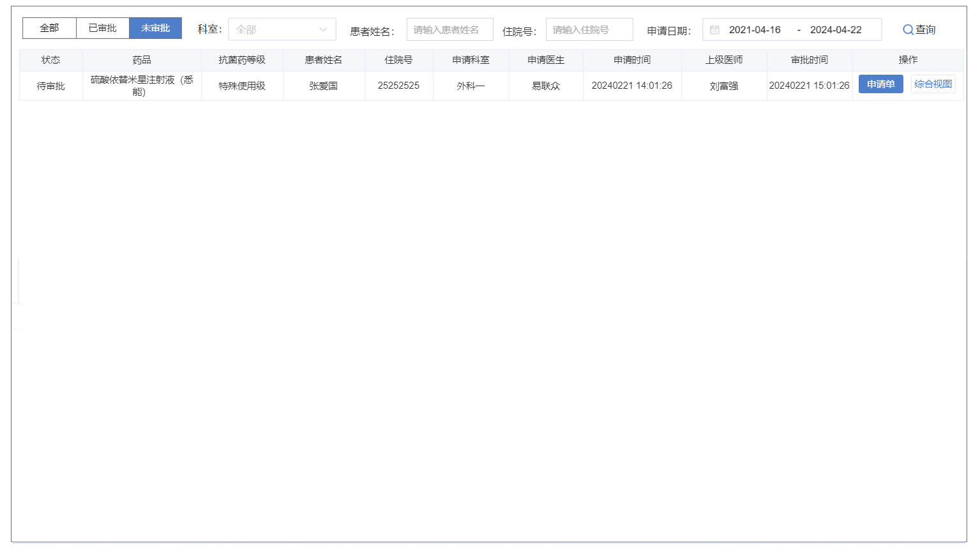980x551 pixels.
Task: Switch to the 已审批 tab
Action: (x=103, y=28)
